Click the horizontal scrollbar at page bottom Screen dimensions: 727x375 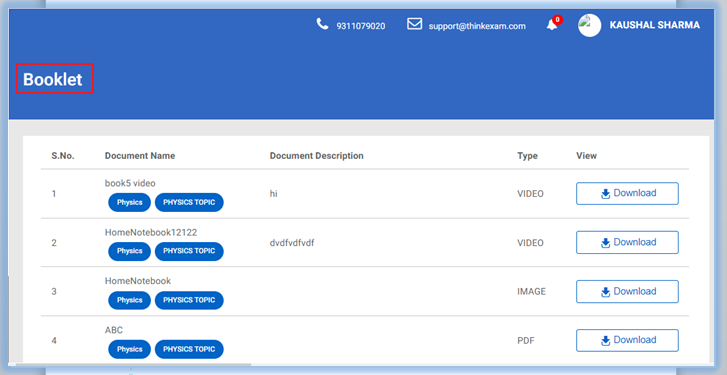(x=134, y=365)
